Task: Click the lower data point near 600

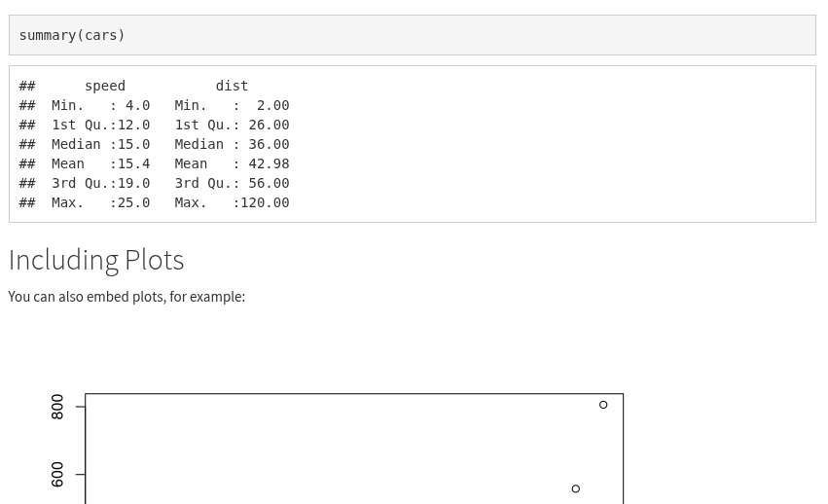Action: pos(576,488)
